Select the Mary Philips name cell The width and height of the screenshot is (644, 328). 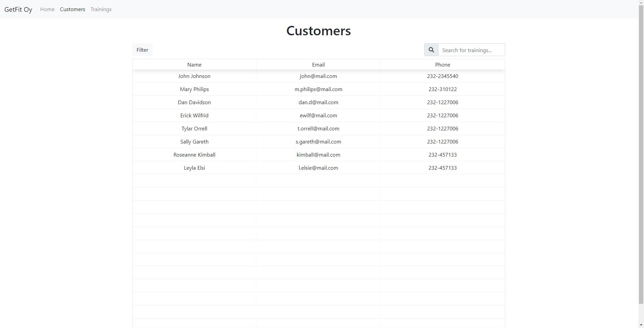pyautogui.click(x=195, y=89)
